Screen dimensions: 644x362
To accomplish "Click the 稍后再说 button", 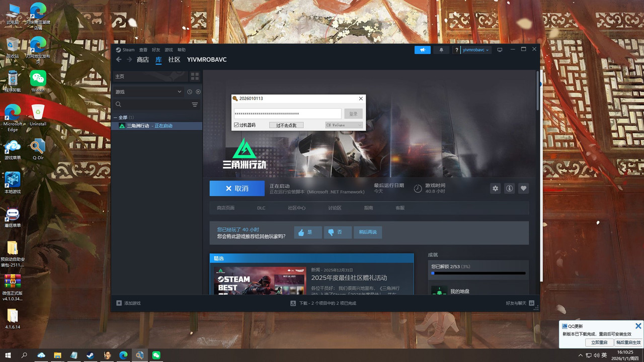I will coord(368,232).
